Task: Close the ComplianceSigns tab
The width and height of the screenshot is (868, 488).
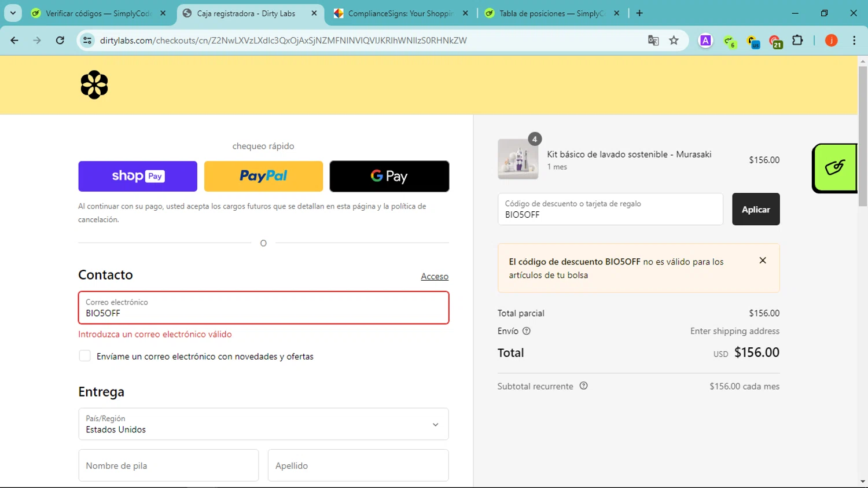Action: click(x=465, y=13)
